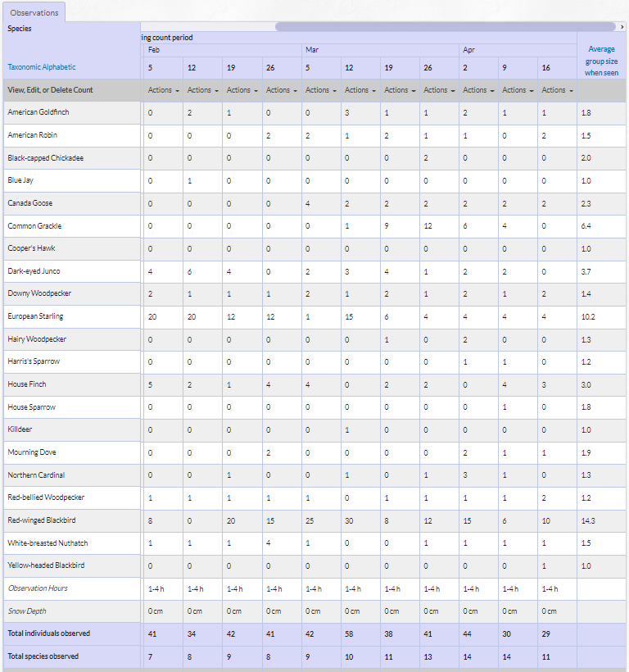Open Actions dropdown for Mar 19
This screenshot has width=629, height=672.
(x=400, y=90)
